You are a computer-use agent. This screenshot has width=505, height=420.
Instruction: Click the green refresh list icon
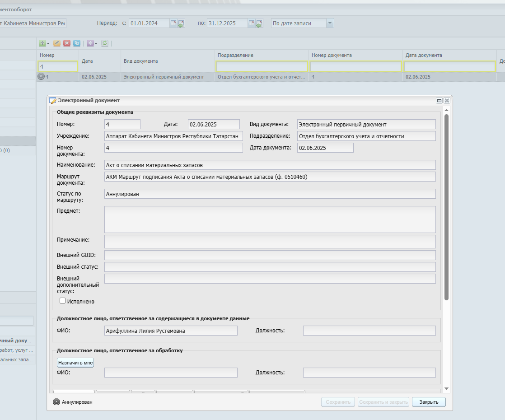click(105, 43)
